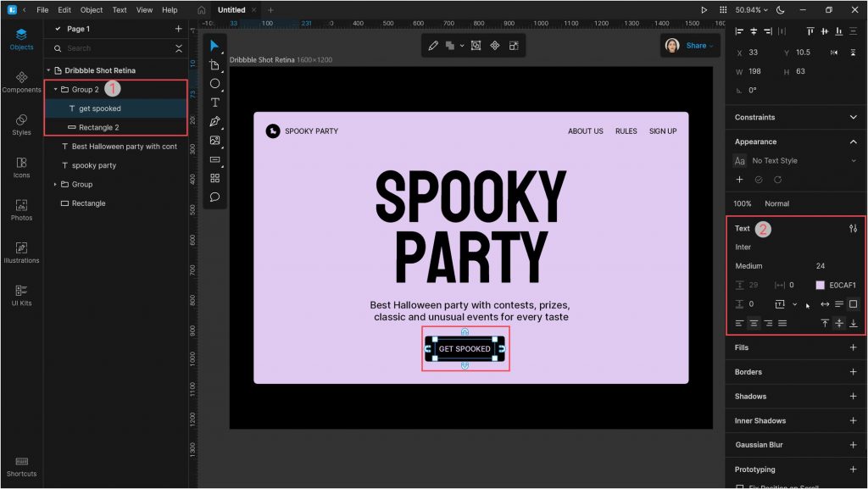
Task: Add a new Border
Action: [x=853, y=372]
